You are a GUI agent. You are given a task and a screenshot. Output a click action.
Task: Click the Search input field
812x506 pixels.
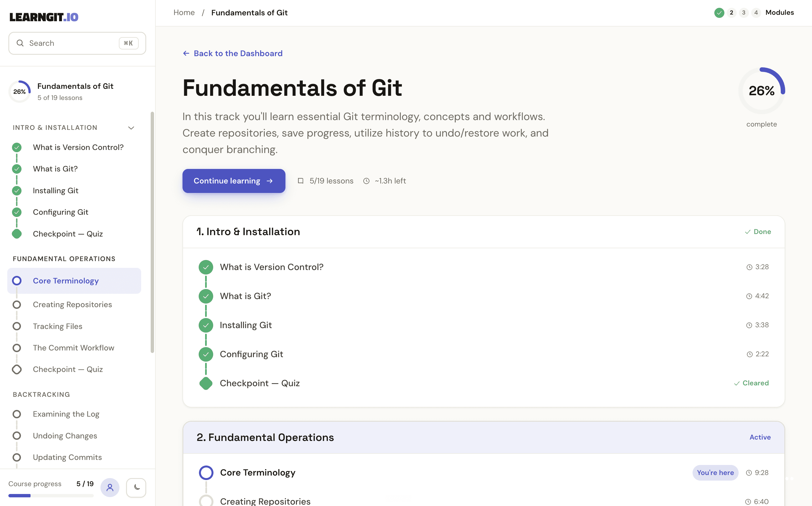(x=77, y=43)
